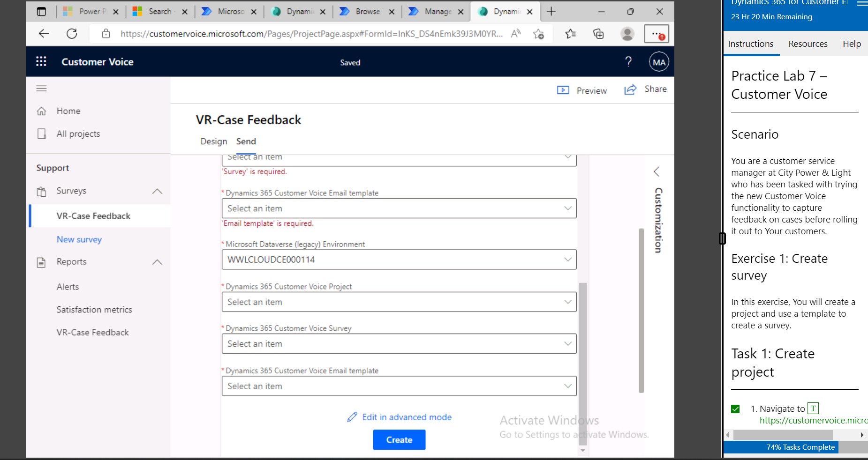This screenshot has width=868, height=460.
Task: Uncheck the completed Navigate task checkbox
Action: click(x=736, y=408)
